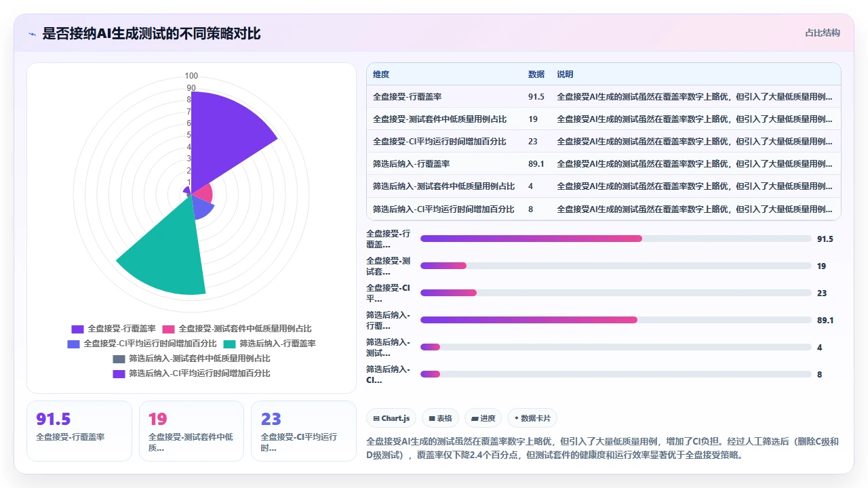Click the 表格 tag
This screenshot has height=488, width=868.
440,418
